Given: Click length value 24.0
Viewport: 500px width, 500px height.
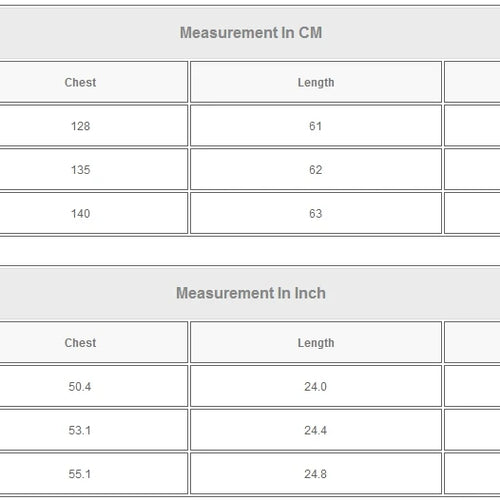Looking at the screenshot, I should coord(315,387).
